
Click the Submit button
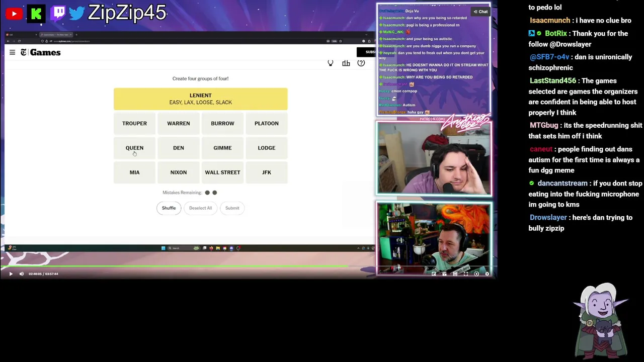(232, 208)
